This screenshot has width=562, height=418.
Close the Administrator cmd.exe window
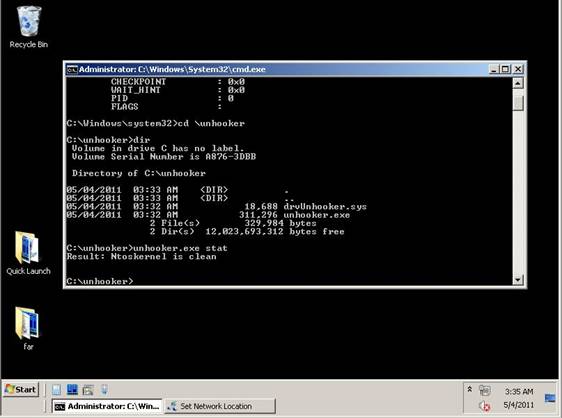click(518, 69)
